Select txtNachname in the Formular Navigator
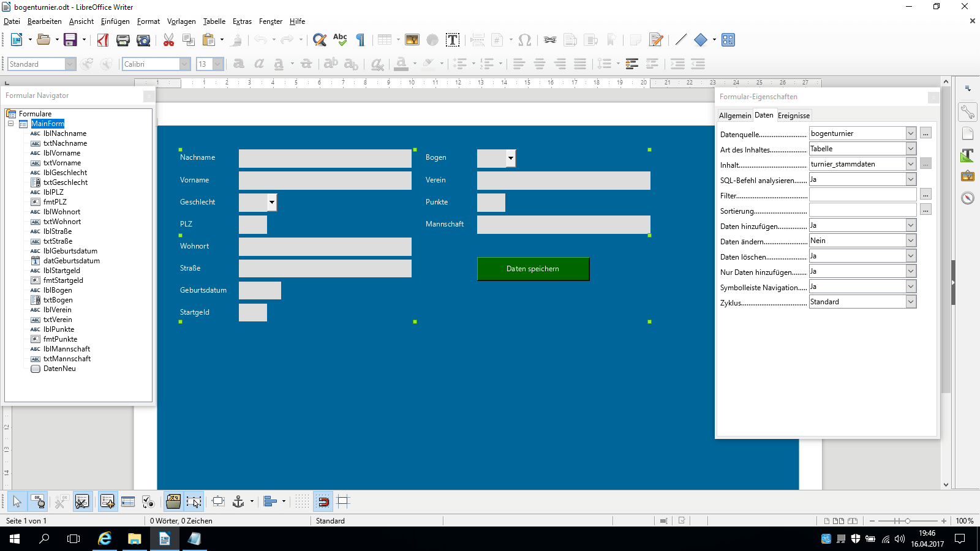The width and height of the screenshot is (980, 551). [x=65, y=143]
